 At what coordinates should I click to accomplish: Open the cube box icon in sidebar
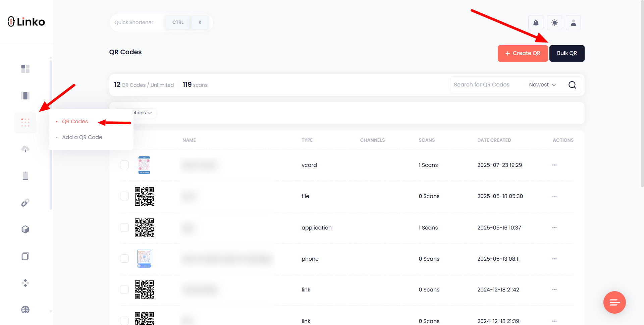point(25,230)
